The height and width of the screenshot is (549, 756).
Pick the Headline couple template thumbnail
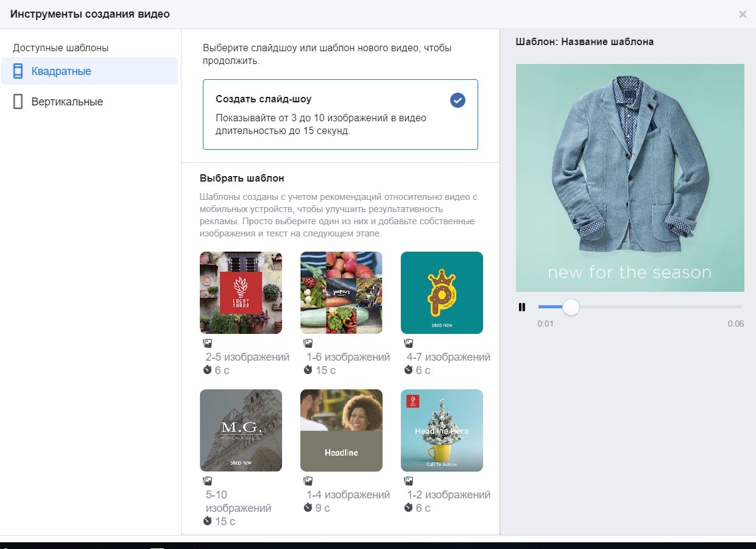coord(341,430)
